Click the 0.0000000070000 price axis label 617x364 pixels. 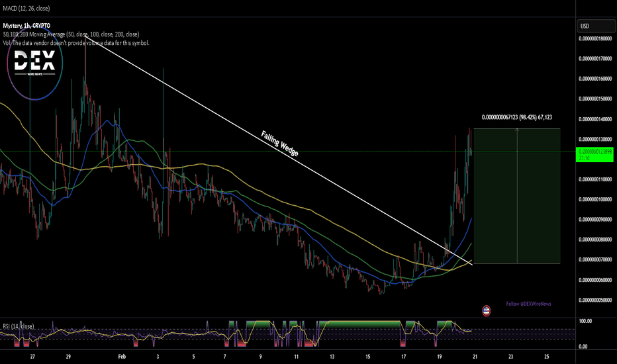click(x=595, y=259)
